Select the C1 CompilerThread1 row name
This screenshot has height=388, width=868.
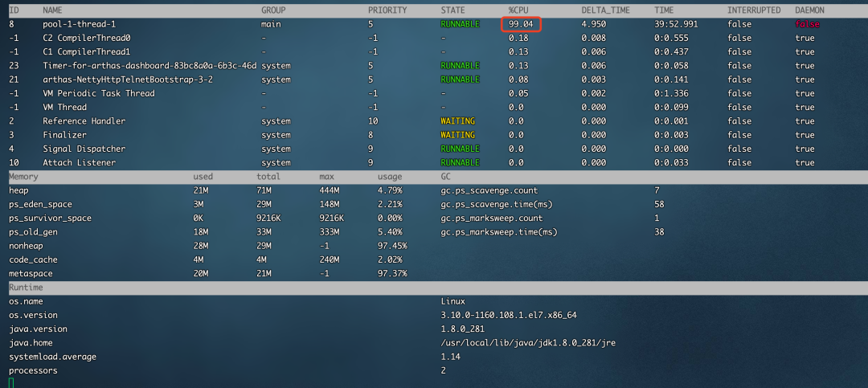(x=86, y=52)
